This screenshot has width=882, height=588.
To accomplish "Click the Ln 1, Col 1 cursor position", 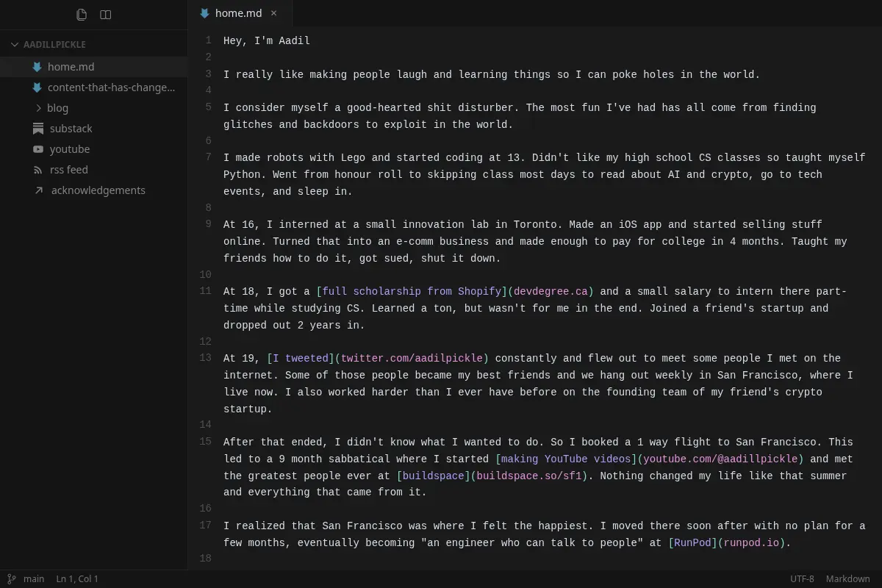I will pyautogui.click(x=77, y=579).
